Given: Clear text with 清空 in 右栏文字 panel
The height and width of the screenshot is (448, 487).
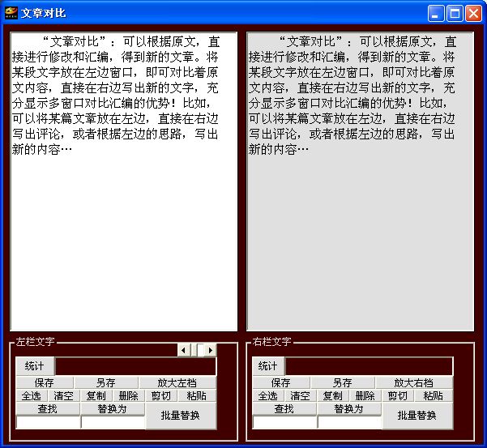Looking at the screenshot, I should click(301, 395).
